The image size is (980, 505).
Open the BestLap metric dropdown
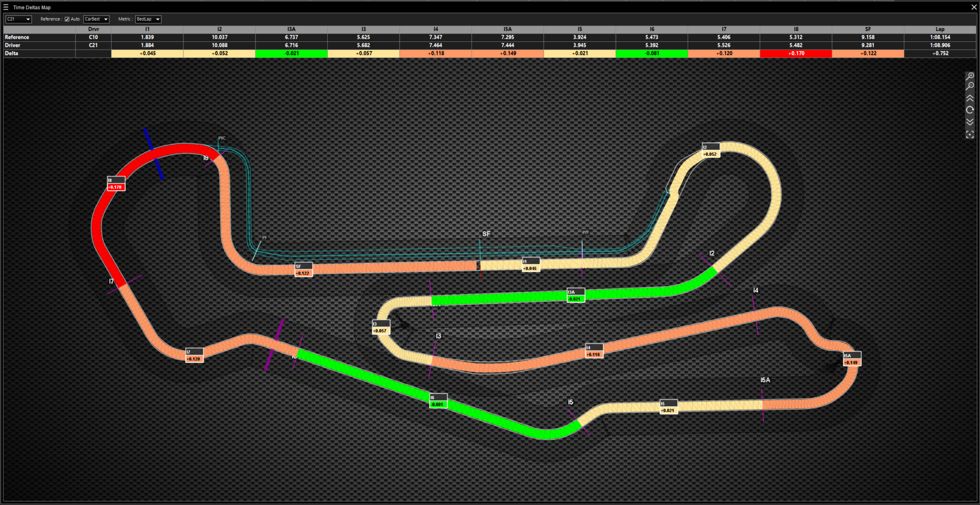pos(148,19)
